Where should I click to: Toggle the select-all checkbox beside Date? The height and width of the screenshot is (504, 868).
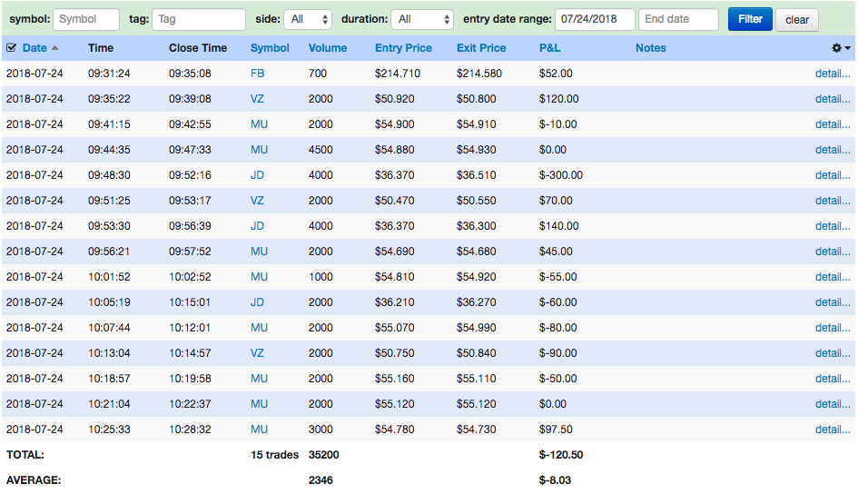[x=11, y=48]
